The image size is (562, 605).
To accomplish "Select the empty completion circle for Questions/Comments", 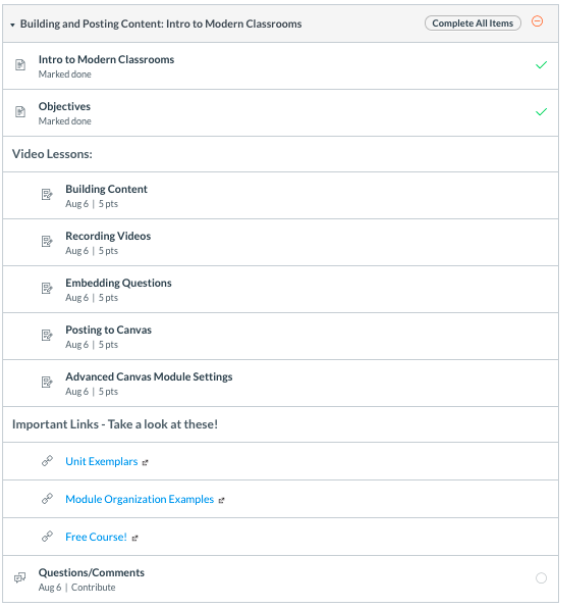I will click(541, 578).
